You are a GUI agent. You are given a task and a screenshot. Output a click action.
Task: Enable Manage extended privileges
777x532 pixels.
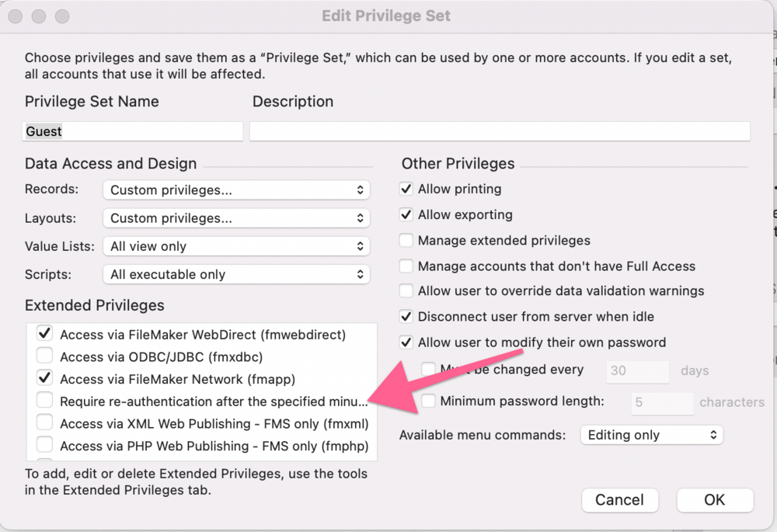tap(406, 240)
